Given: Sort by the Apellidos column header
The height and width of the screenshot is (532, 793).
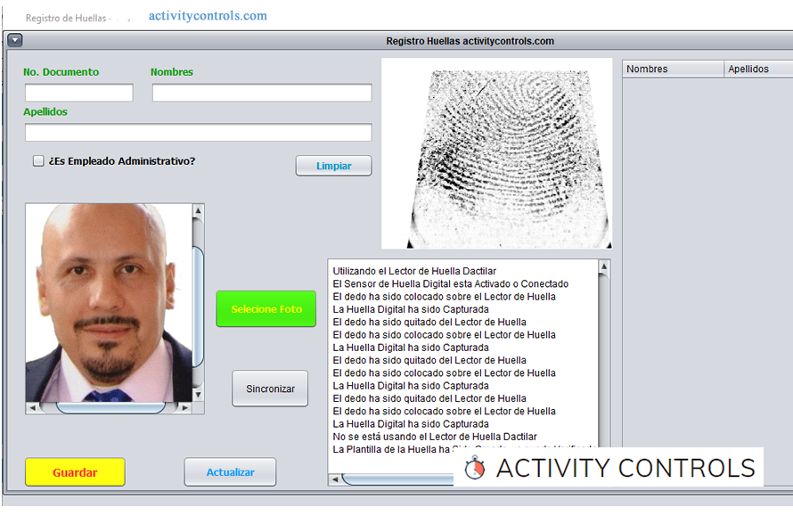Looking at the screenshot, I should [758, 69].
